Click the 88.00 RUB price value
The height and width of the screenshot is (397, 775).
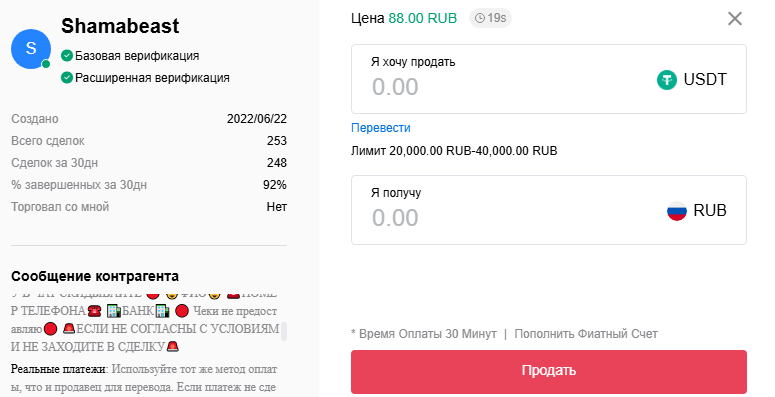[x=423, y=18]
